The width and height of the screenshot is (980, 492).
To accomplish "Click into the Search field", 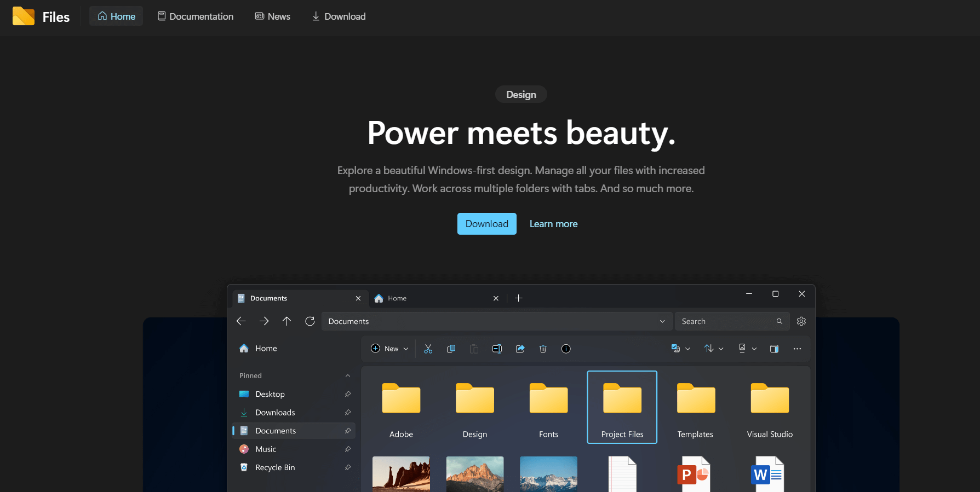I will pyautogui.click(x=725, y=321).
